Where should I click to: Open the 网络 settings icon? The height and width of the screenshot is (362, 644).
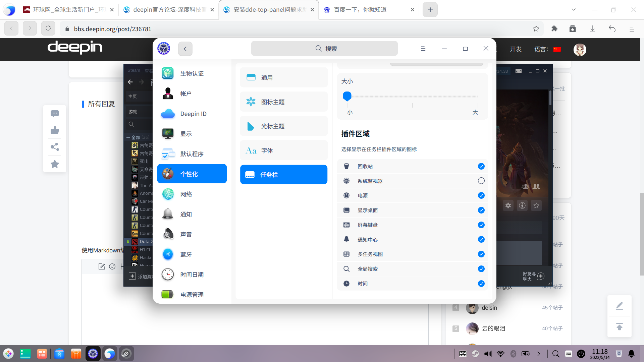(x=167, y=194)
